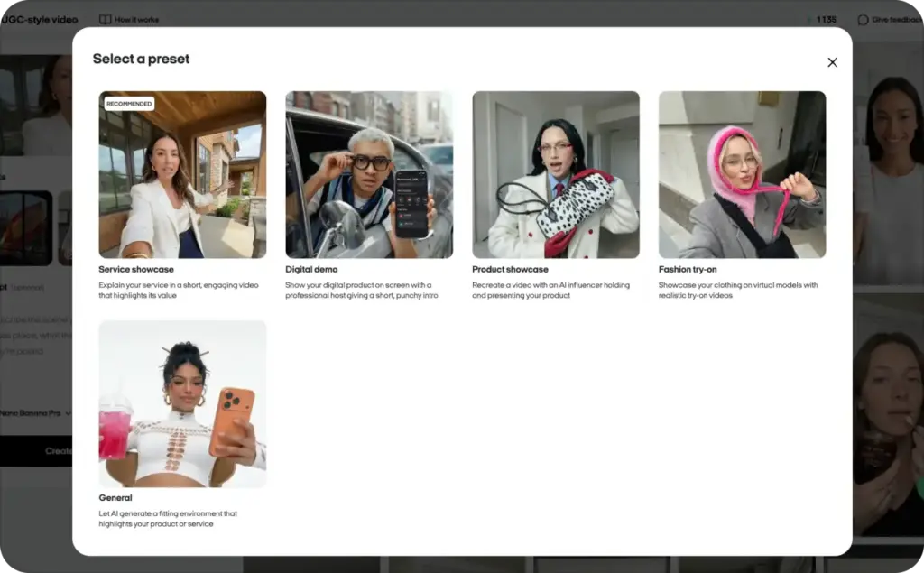Click the 'Showcase your clothing' description text
This screenshot has width=924, height=573.
point(738,290)
